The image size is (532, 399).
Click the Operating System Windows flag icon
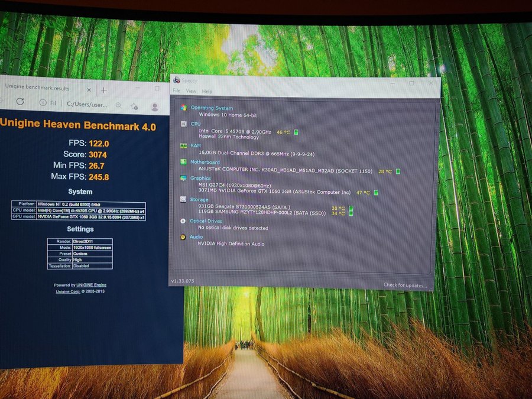pos(184,108)
